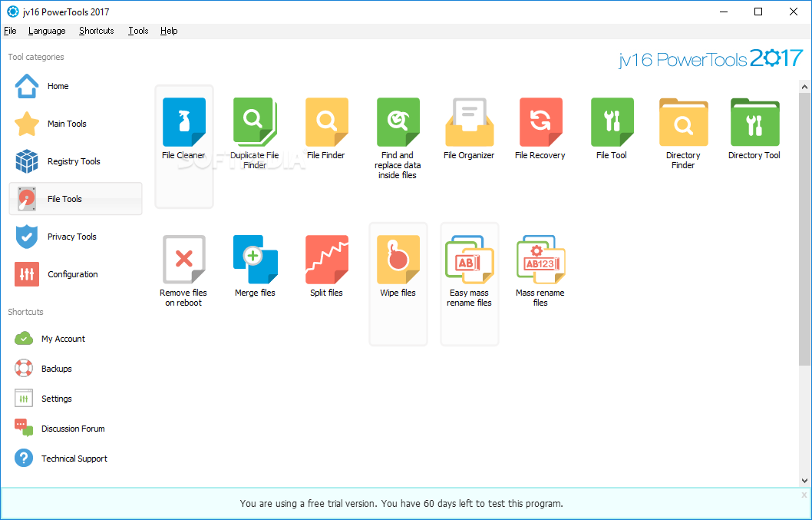This screenshot has height=520, width=812.
Task: Open the Directory Finder tool
Action: tap(683, 133)
